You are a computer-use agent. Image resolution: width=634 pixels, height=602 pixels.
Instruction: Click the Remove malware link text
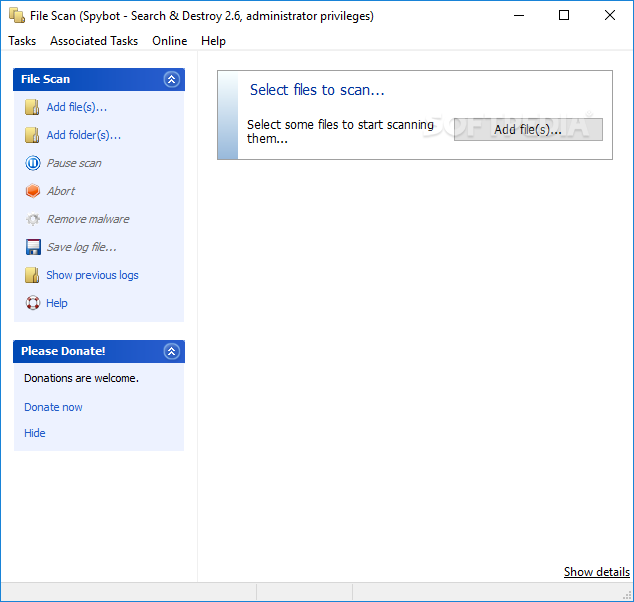point(88,219)
